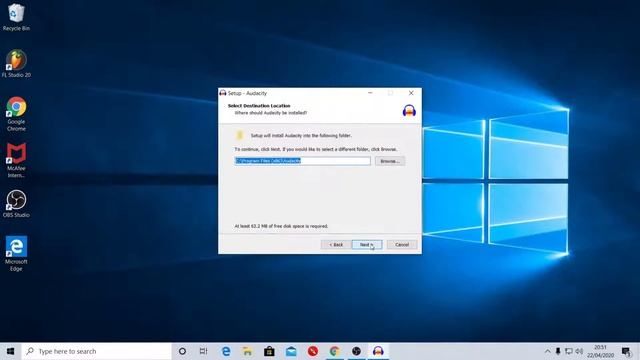Click the yellow folder icon in the setup dialog
640x360 pixels.
240,136
